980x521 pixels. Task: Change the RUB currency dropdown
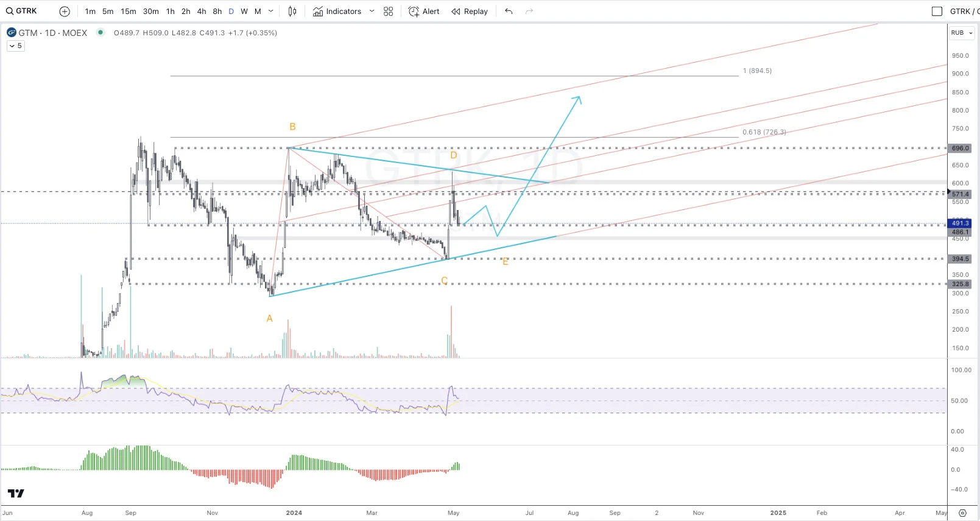click(x=962, y=33)
